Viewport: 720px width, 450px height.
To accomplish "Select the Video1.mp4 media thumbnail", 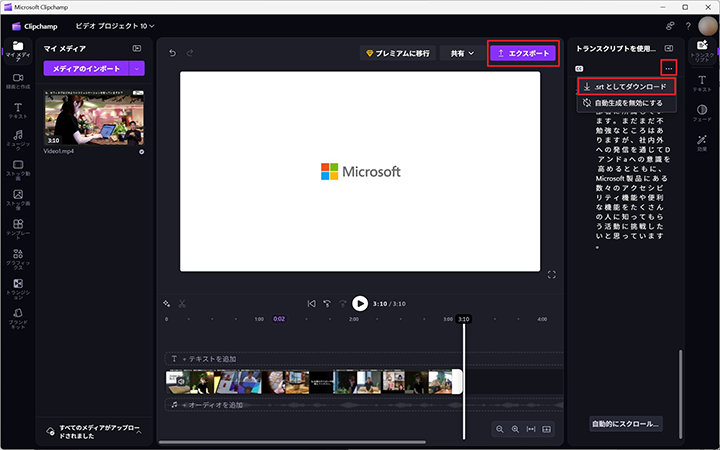I will click(x=94, y=118).
